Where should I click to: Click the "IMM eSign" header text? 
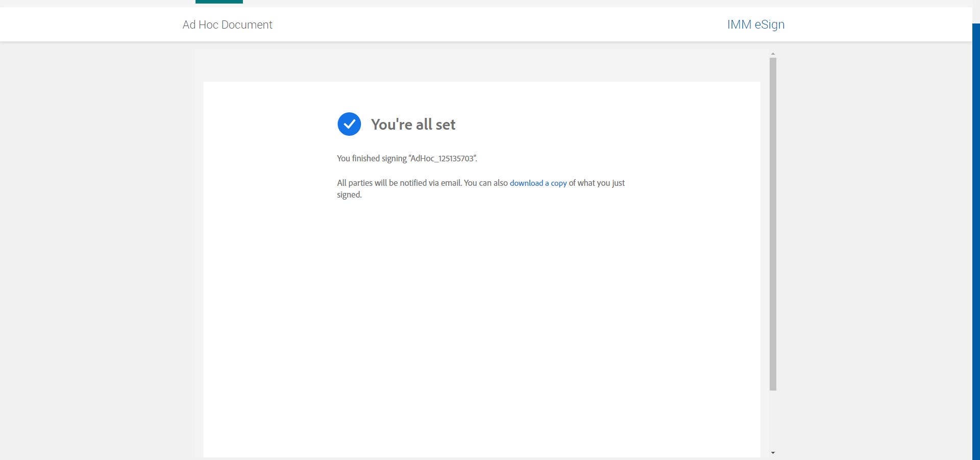tap(756, 25)
